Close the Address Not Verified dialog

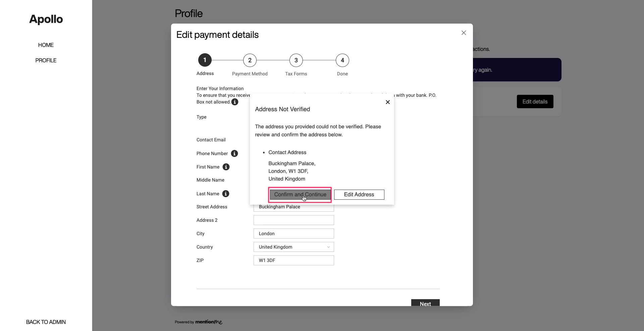point(388,102)
